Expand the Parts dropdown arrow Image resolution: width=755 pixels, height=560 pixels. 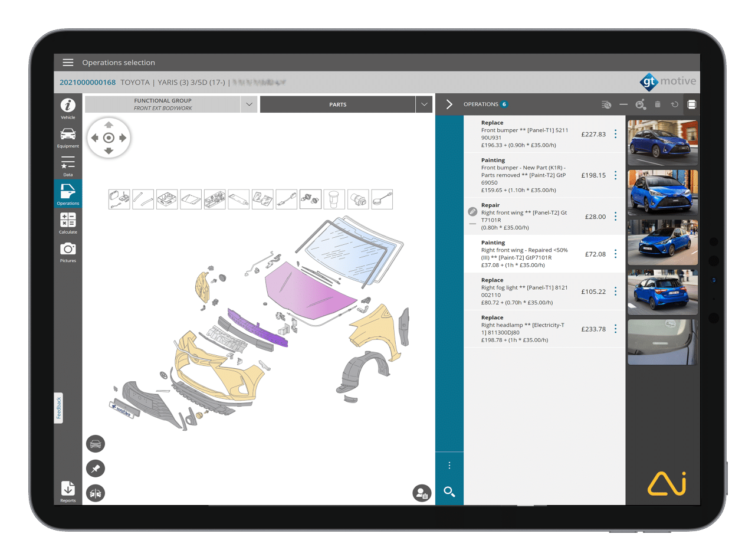tap(424, 104)
